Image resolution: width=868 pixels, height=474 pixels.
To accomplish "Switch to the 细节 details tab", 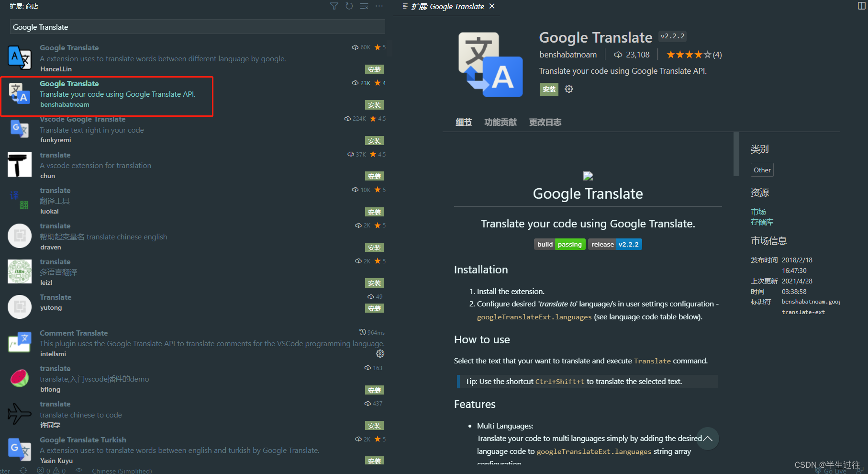I will tap(464, 123).
